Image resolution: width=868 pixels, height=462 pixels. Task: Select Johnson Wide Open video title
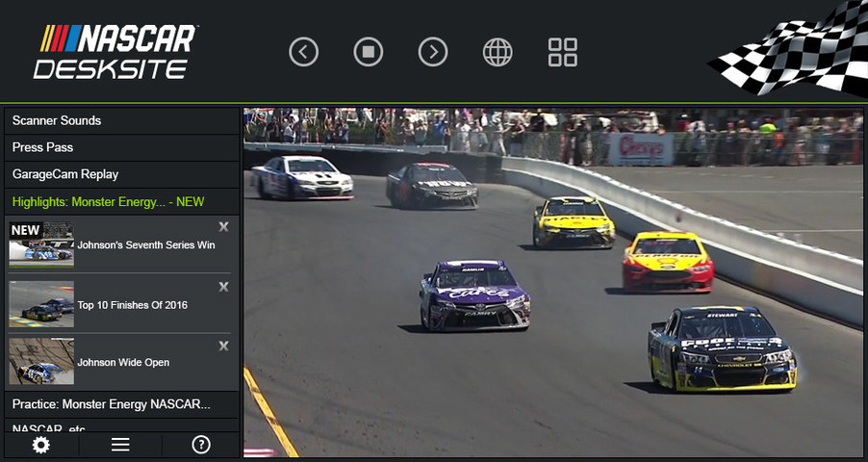pos(123,363)
